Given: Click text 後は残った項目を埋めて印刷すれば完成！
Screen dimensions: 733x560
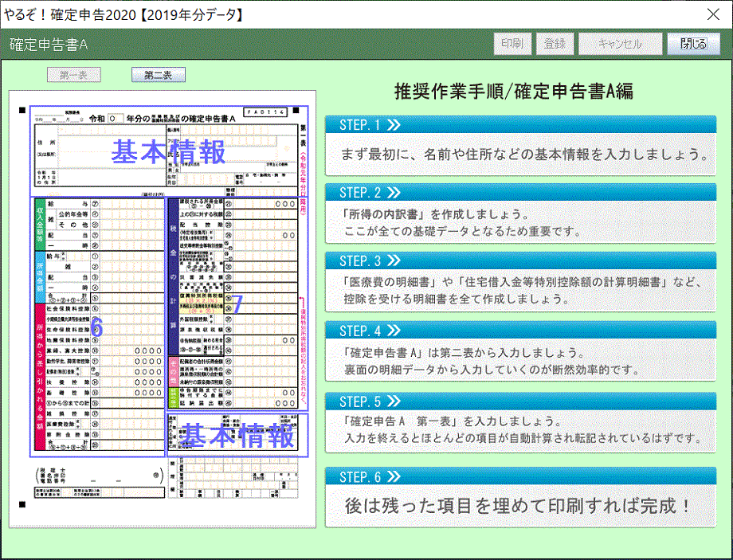Looking at the screenshot, I should coord(518,506).
